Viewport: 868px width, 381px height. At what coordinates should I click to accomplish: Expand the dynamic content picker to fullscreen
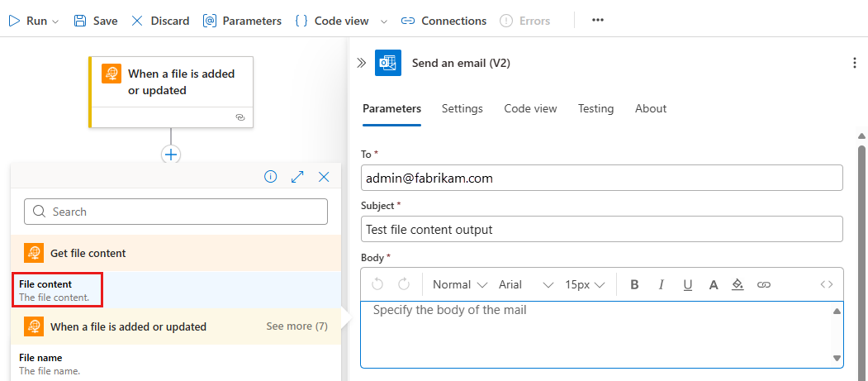pyautogui.click(x=297, y=177)
